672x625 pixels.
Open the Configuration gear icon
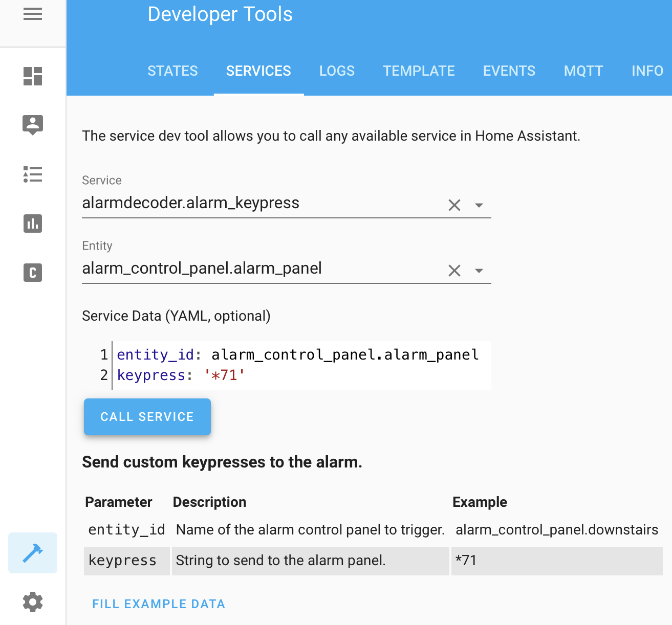(33, 602)
